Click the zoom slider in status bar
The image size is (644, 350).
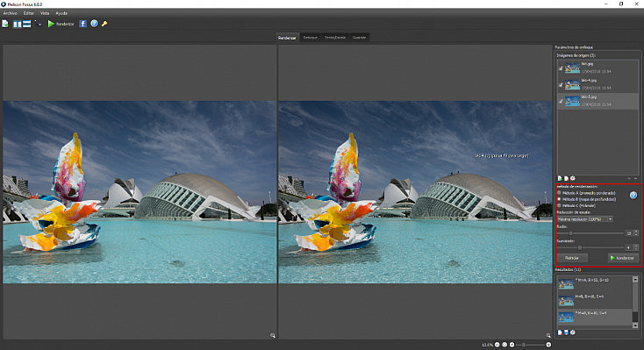(x=531, y=345)
